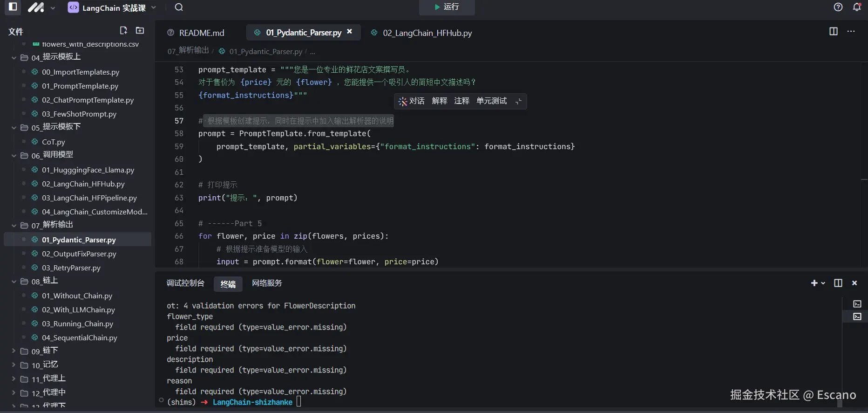The image size is (868, 413).
Task: Click the 解释 explain button
Action: point(439,101)
